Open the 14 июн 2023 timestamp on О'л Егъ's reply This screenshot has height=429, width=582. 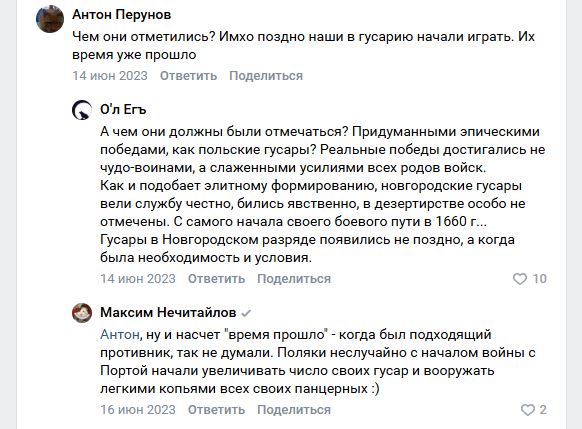tap(138, 279)
